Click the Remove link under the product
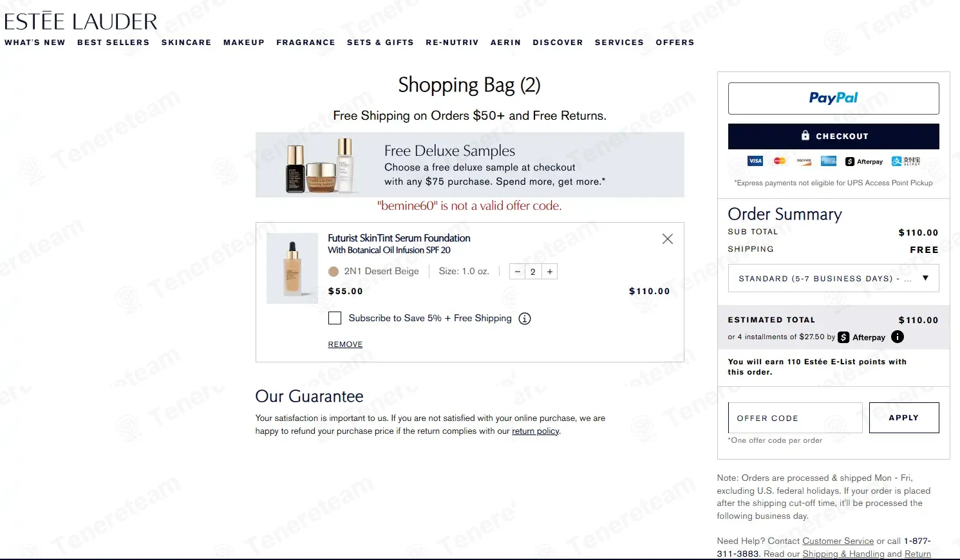Screen dimensions: 960x560 [x=345, y=344]
